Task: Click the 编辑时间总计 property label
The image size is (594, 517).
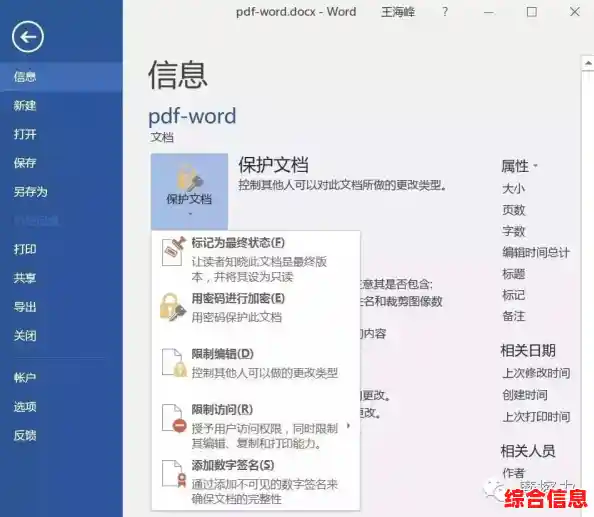Action: (x=536, y=252)
